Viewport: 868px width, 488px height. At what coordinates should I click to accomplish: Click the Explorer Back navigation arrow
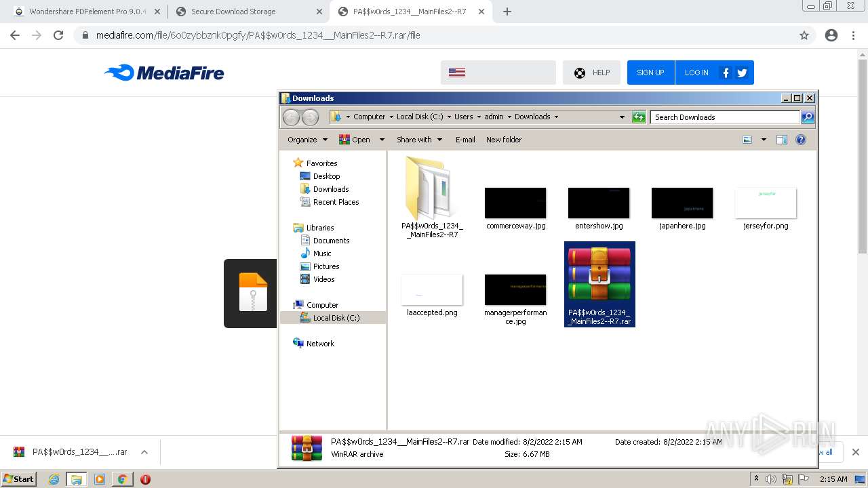pos(291,117)
